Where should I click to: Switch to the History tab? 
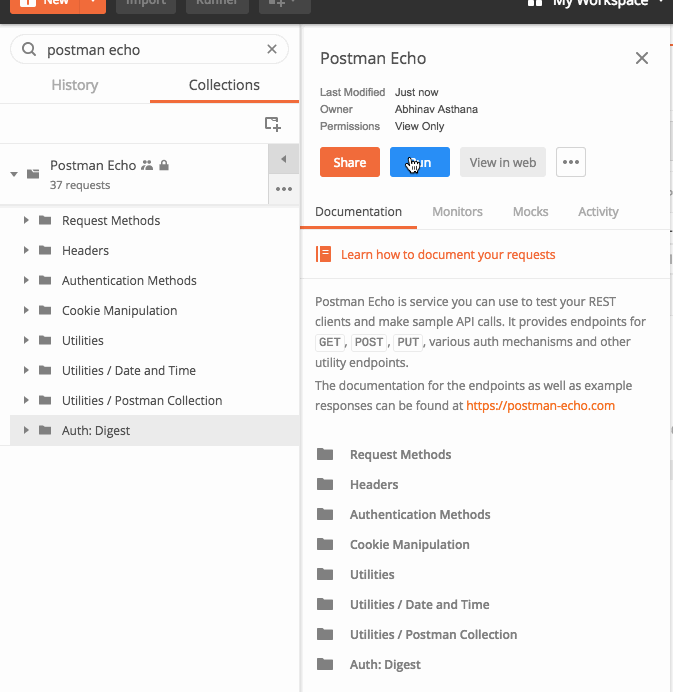tap(75, 85)
